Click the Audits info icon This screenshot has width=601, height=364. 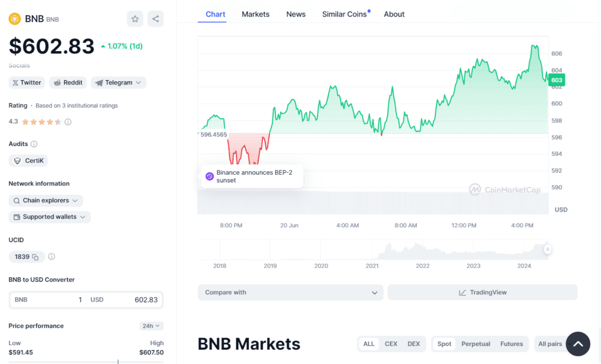click(x=34, y=144)
